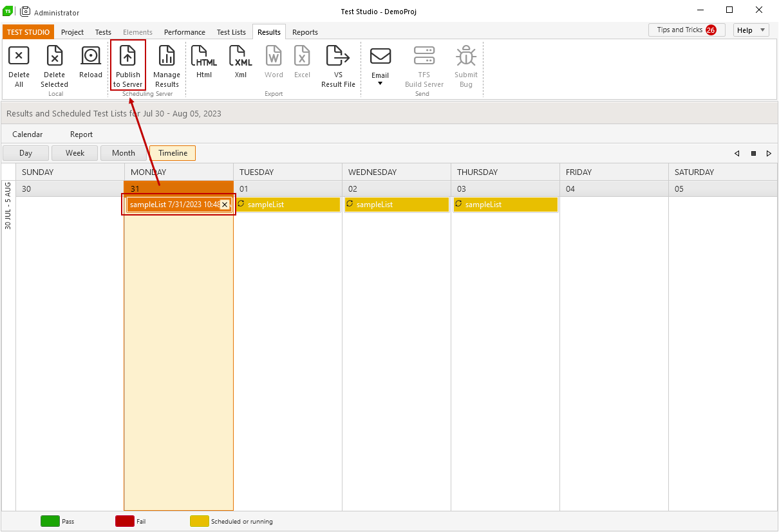The width and height of the screenshot is (779, 532).
Task: Open the TEST STUDIO menu tab
Action: pos(28,32)
